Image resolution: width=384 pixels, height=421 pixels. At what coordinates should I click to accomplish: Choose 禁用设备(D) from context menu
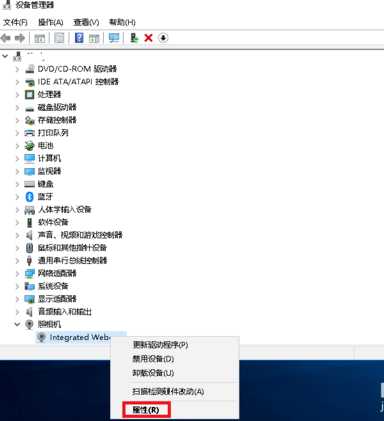[x=153, y=359]
